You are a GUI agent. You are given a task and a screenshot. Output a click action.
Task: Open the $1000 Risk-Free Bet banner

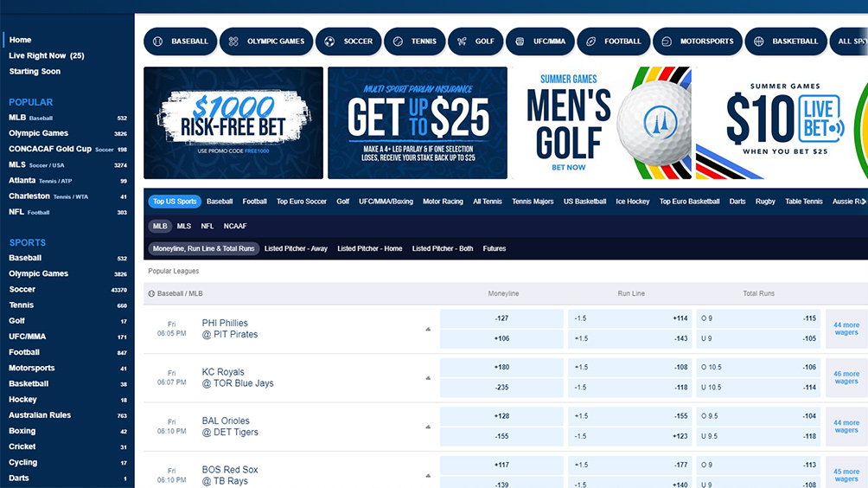click(233, 123)
